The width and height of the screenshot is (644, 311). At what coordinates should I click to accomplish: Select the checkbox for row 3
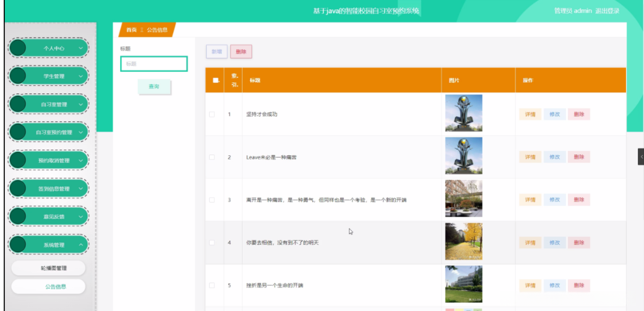point(212,200)
